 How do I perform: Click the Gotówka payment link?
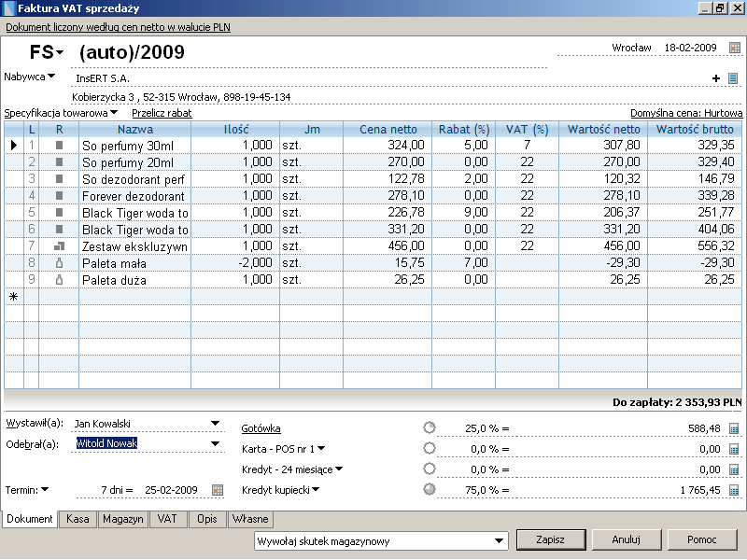261,428
